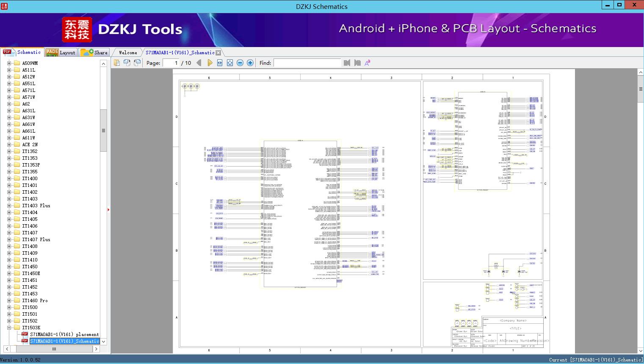The width and height of the screenshot is (644, 364).
Task: Click the Find text field
Action: pos(307,63)
